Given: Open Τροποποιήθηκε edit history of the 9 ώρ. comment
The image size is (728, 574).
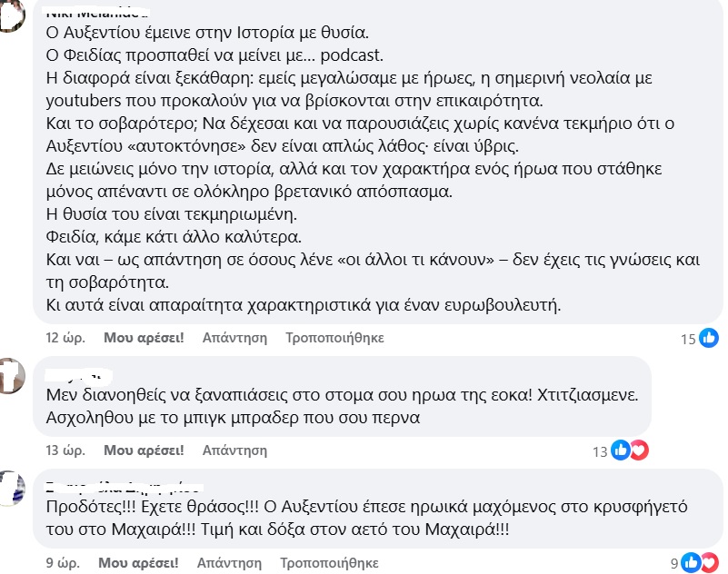Looking at the screenshot, I should click(329, 563).
